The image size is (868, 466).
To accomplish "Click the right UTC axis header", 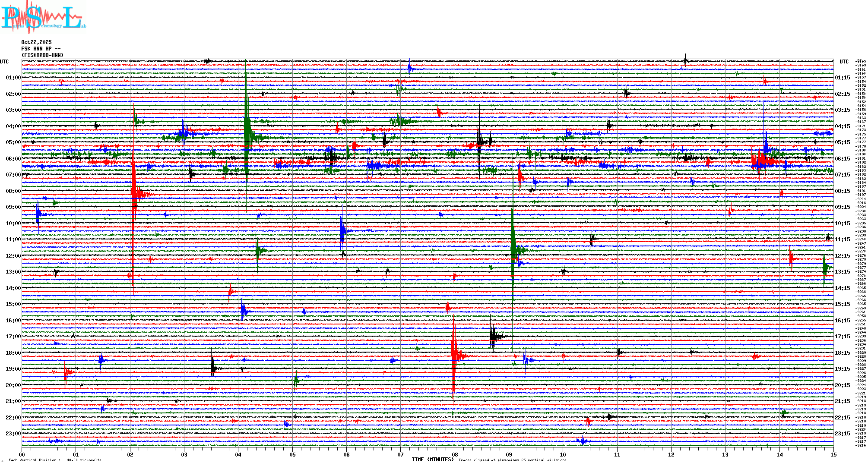I will click(844, 62).
